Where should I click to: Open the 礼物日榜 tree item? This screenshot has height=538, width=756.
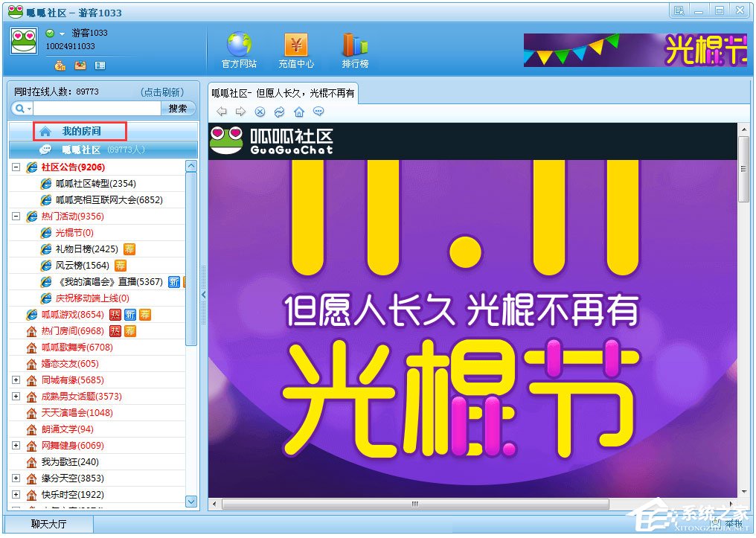[x=86, y=249]
